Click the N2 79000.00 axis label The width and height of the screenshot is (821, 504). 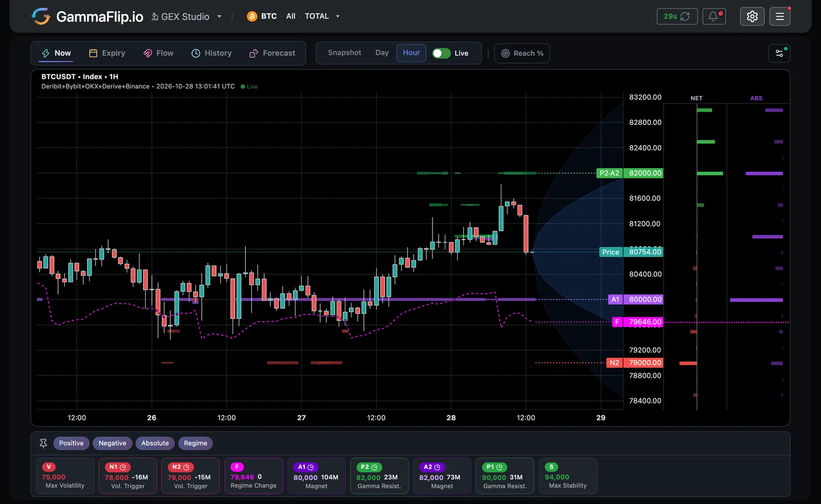point(635,362)
